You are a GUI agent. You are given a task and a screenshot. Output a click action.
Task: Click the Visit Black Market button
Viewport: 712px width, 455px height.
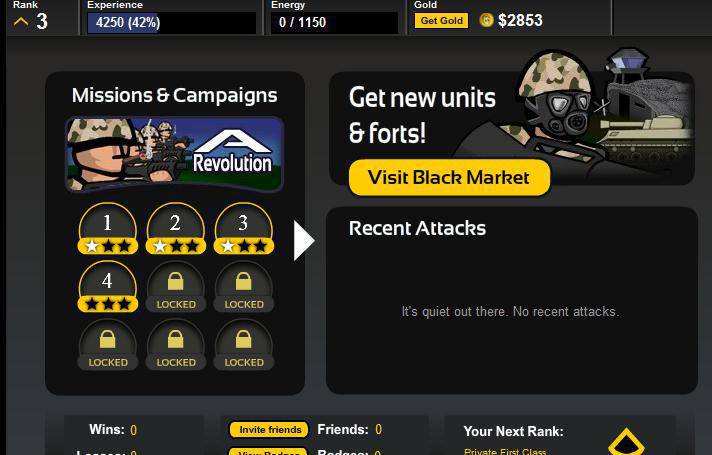(450, 178)
